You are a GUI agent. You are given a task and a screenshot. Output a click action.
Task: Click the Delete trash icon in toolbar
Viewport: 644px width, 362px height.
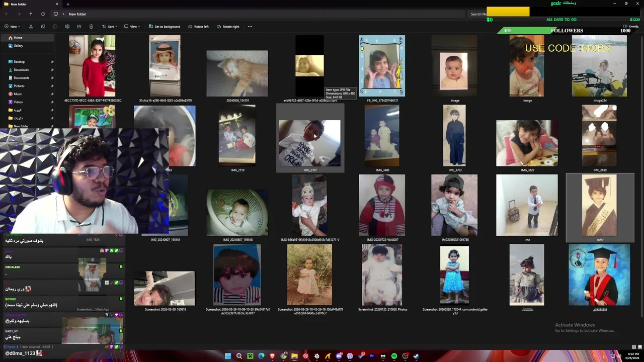[91, 27]
